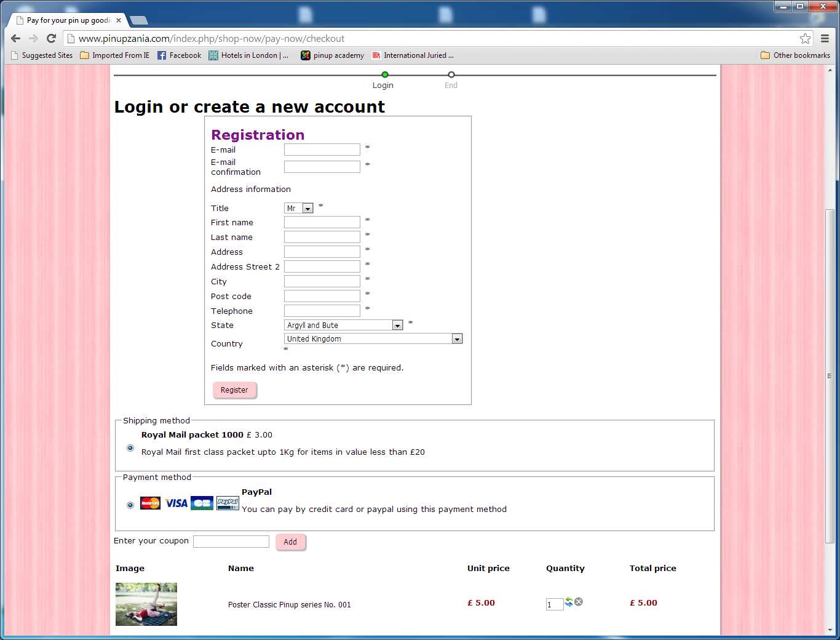The image size is (840, 640).
Task: Open the International Juried bookmark
Action: point(413,55)
